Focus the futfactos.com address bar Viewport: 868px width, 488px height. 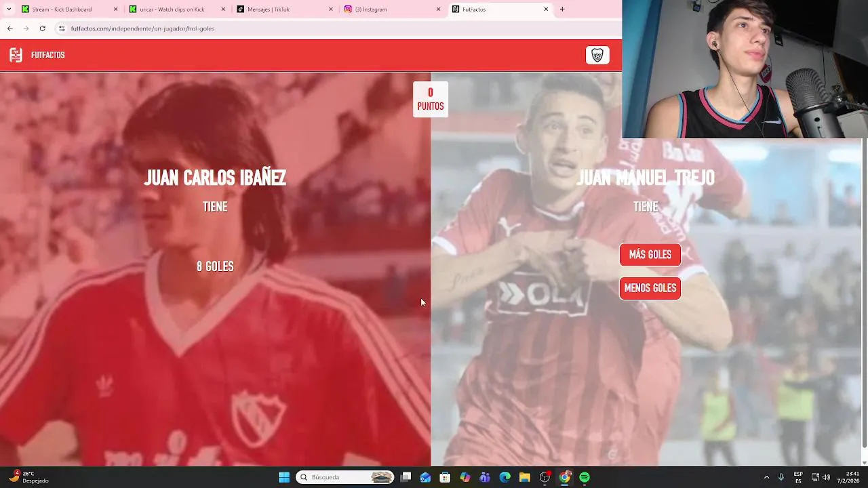tap(339, 28)
